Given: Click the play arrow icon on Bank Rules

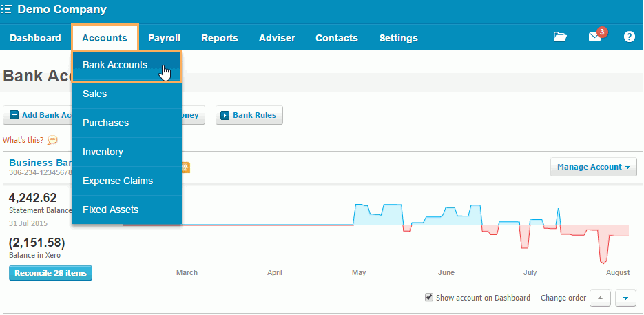Looking at the screenshot, I should pos(225,116).
